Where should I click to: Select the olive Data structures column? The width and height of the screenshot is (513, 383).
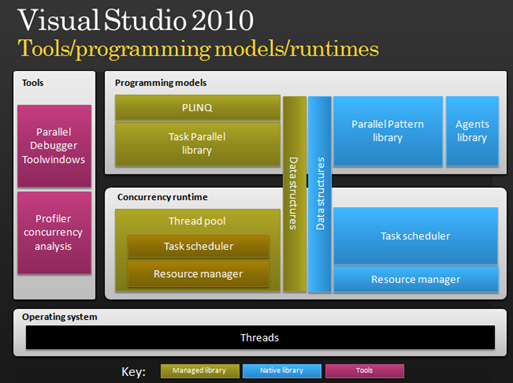tap(295, 194)
